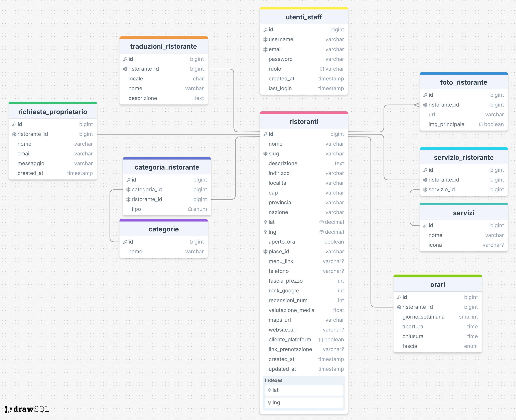The image size is (516, 420).
Task: Click the bookmark icon beside ruolo varchar
Action: point(322,69)
